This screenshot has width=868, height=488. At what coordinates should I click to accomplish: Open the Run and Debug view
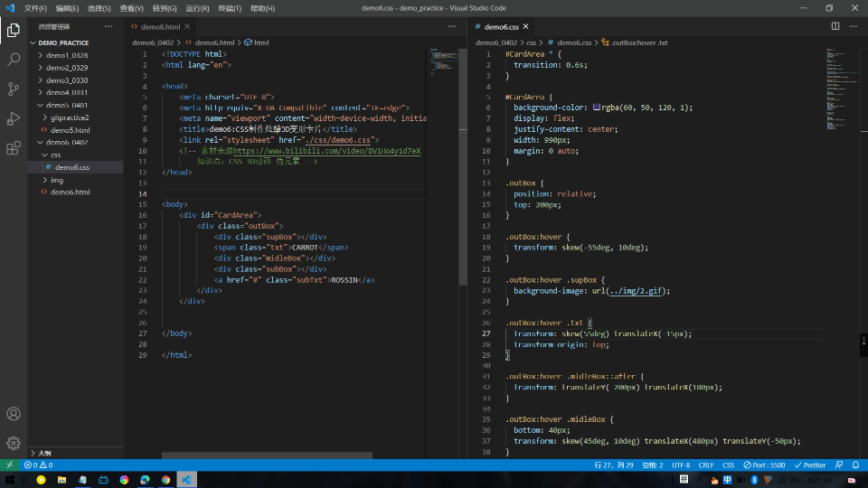point(14,118)
